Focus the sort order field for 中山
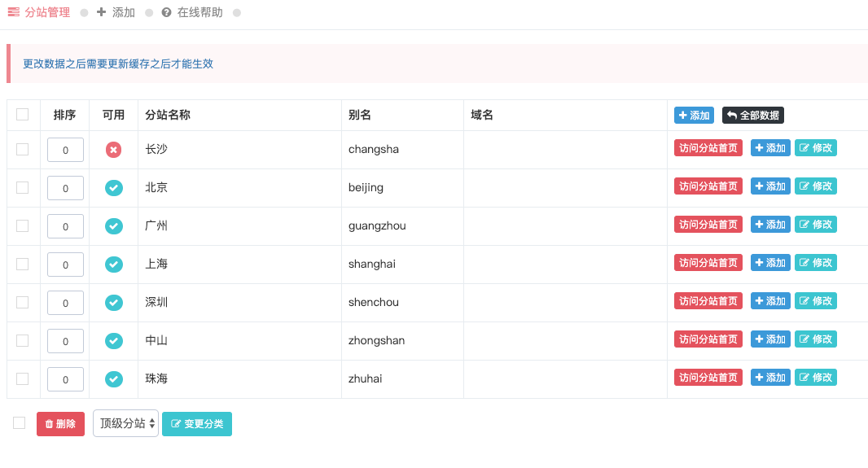 [x=65, y=341]
